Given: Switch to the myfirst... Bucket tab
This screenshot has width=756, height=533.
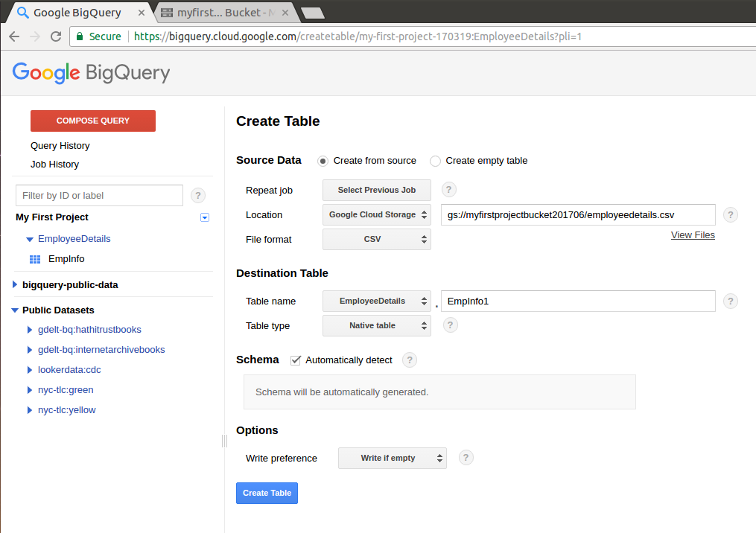Looking at the screenshot, I should point(225,13).
